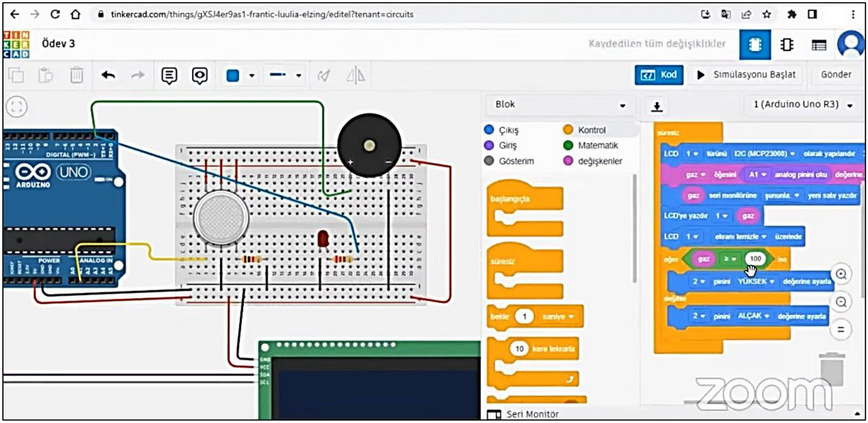Reset code block zoom

point(841,330)
